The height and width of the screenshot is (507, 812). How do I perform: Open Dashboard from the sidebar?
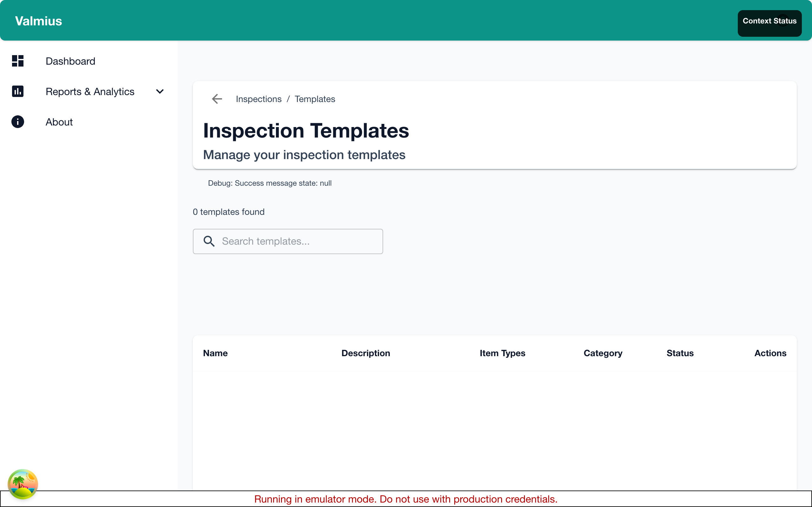click(70, 61)
